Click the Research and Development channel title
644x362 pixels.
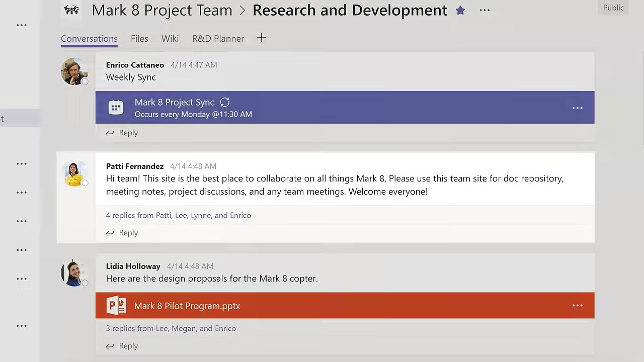[x=350, y=10]
